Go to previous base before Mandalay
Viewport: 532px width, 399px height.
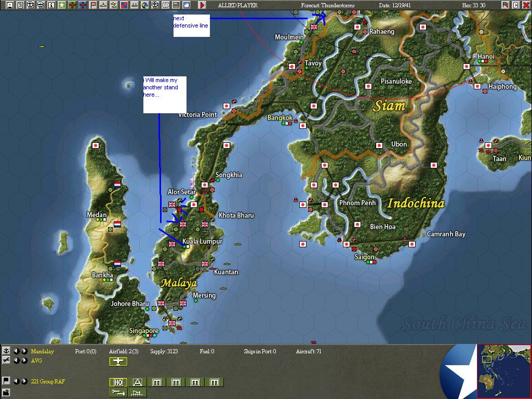(x=16, y=351)
